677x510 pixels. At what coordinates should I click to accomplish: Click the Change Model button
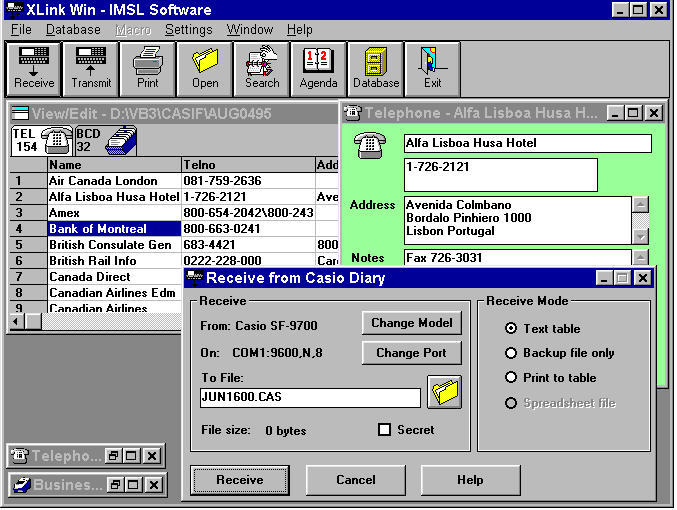point(411,323)
